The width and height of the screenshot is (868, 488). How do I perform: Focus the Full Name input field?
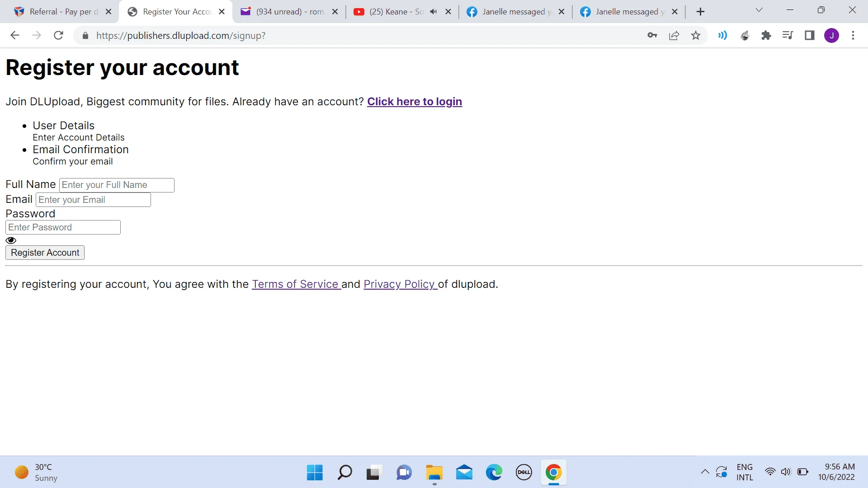tap(117, 185)
